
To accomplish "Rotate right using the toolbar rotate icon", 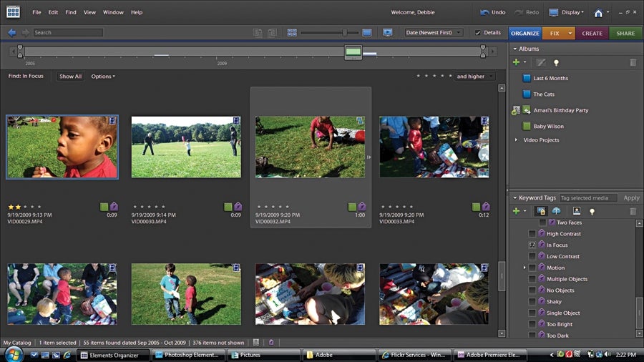I will [x=272, y=33].
